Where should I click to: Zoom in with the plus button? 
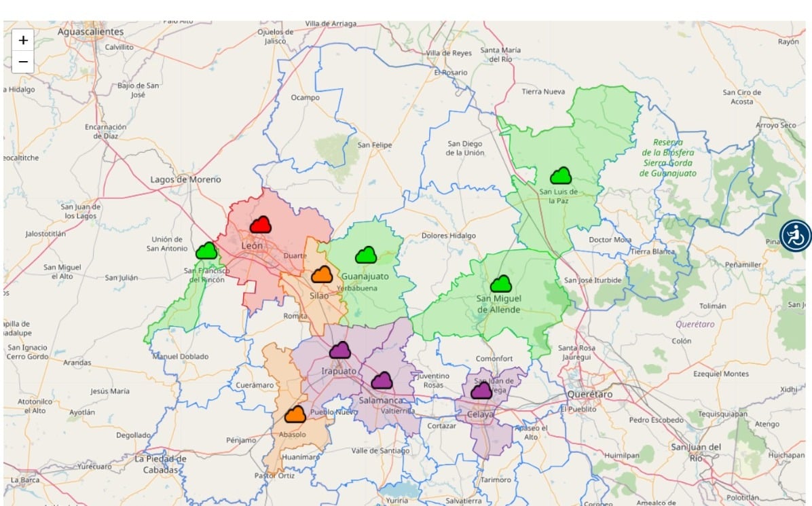(x=23, y=40)
